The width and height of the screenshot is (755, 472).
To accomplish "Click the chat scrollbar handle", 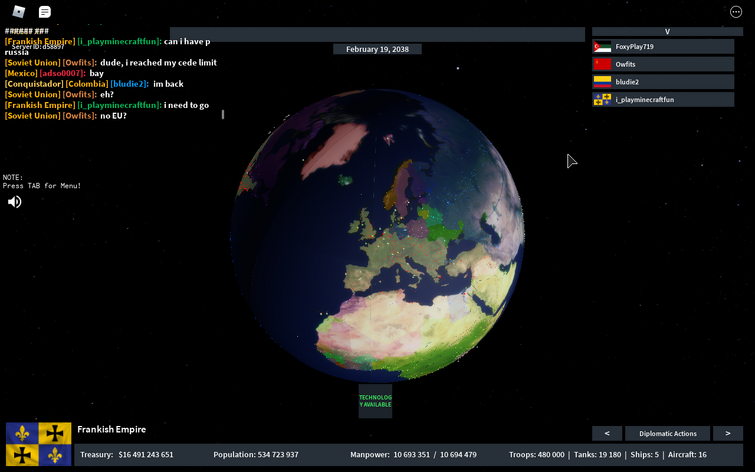I will pos(222,114).
